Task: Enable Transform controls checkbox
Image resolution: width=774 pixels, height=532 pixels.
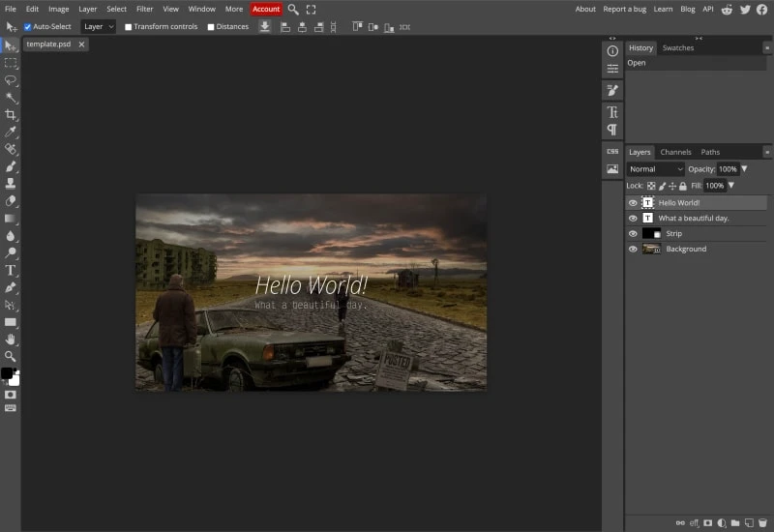Action: (129, 27)
